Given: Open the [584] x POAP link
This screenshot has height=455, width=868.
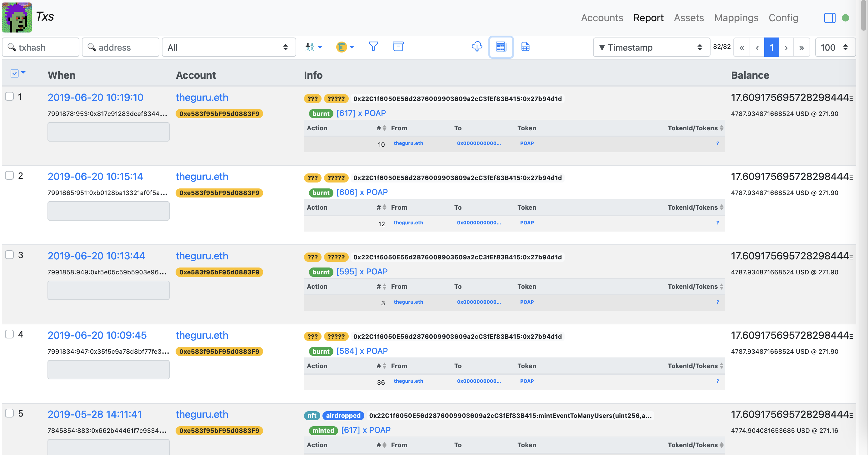Looking at the screenshot, I should click(362, 351).
